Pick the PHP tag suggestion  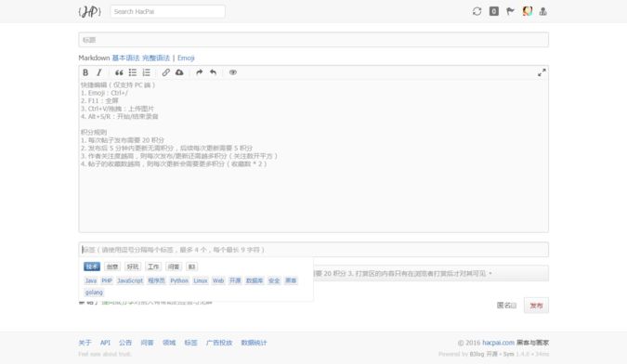[107, 280]
